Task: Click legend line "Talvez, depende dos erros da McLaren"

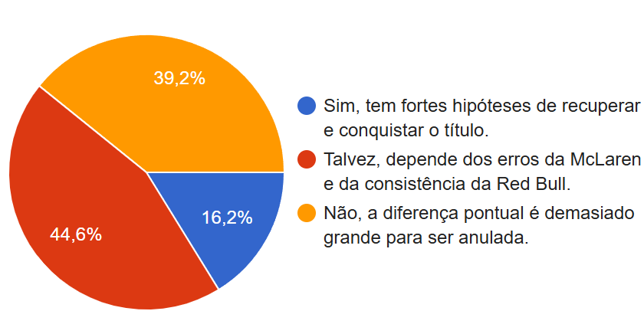Action: pyautogui.click(x=481, y=160)
